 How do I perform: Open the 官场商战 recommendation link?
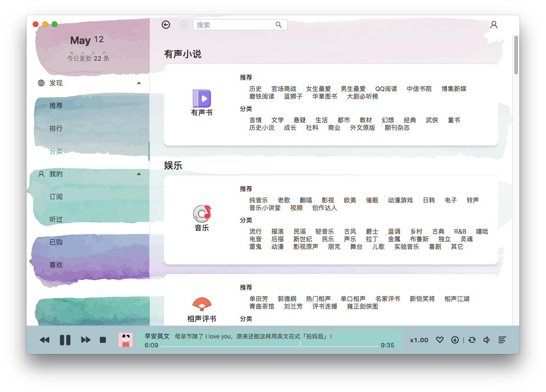pos(284,89)
